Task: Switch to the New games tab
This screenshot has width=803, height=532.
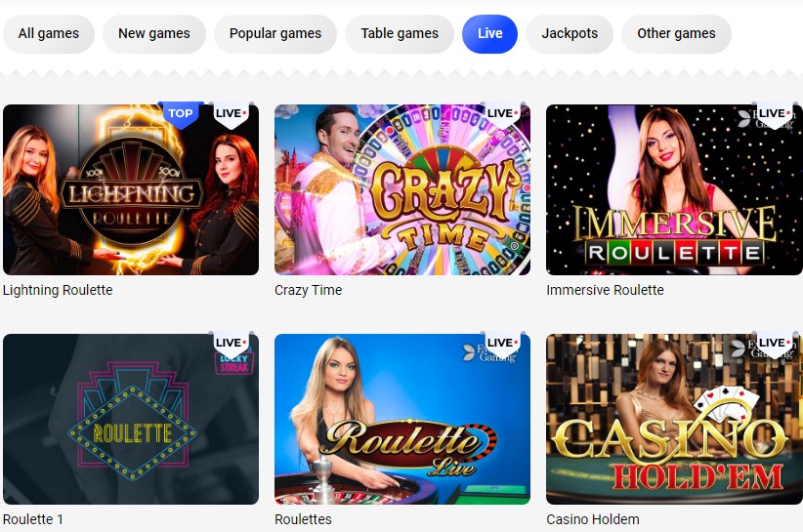Action: click(x=154, y=34)
